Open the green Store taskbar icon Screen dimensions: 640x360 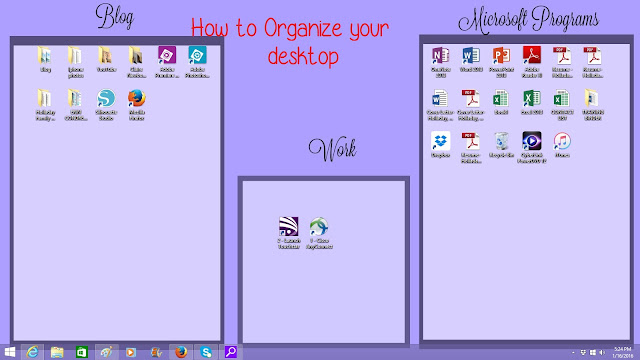[x=82, y=352]
